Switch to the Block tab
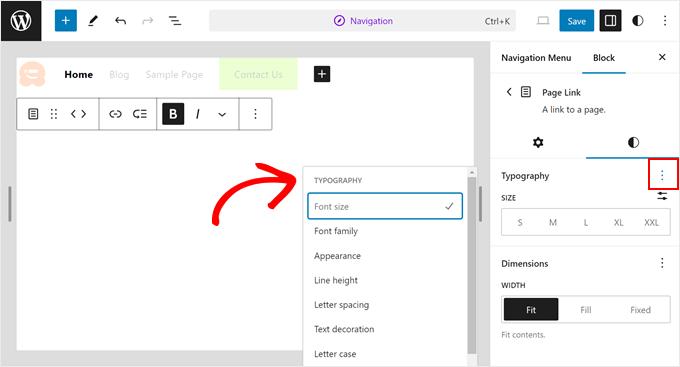The height and width of the screenshot is (367, 680). (x=604, y=58)
